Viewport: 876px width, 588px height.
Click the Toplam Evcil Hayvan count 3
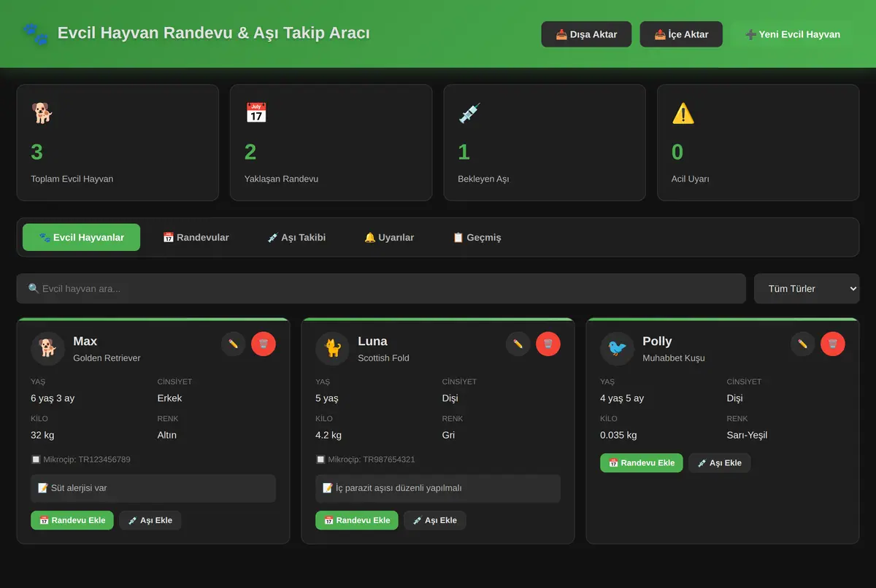click(36, 152)
